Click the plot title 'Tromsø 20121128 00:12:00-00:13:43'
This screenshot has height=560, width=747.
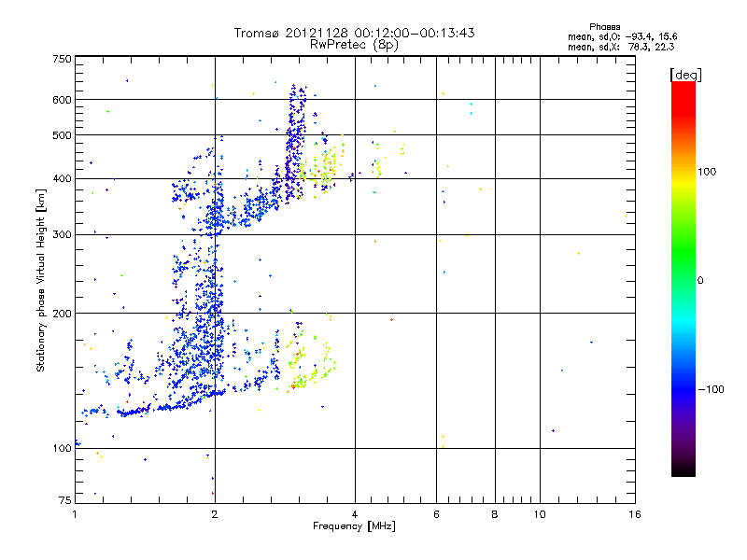tap(354, 33)
